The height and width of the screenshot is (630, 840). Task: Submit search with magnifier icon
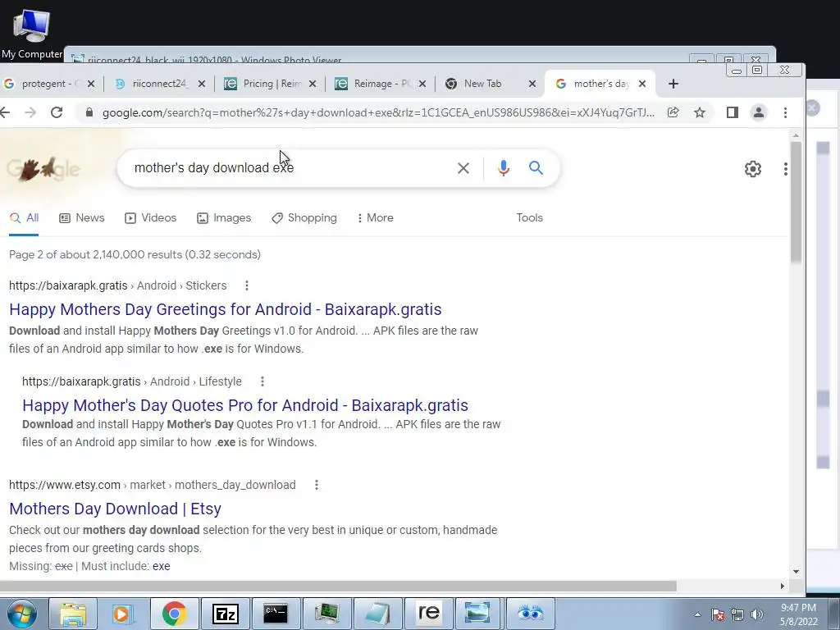[x=536, y=167]
